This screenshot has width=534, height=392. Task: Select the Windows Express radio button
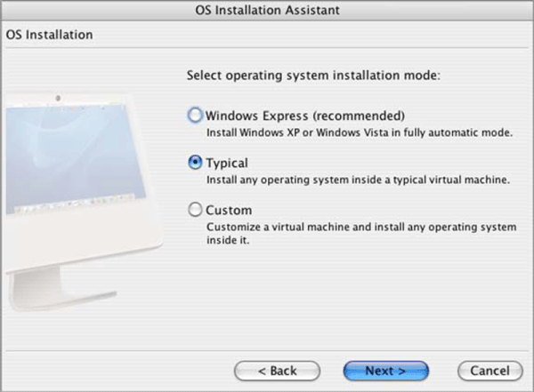point(195,116)
